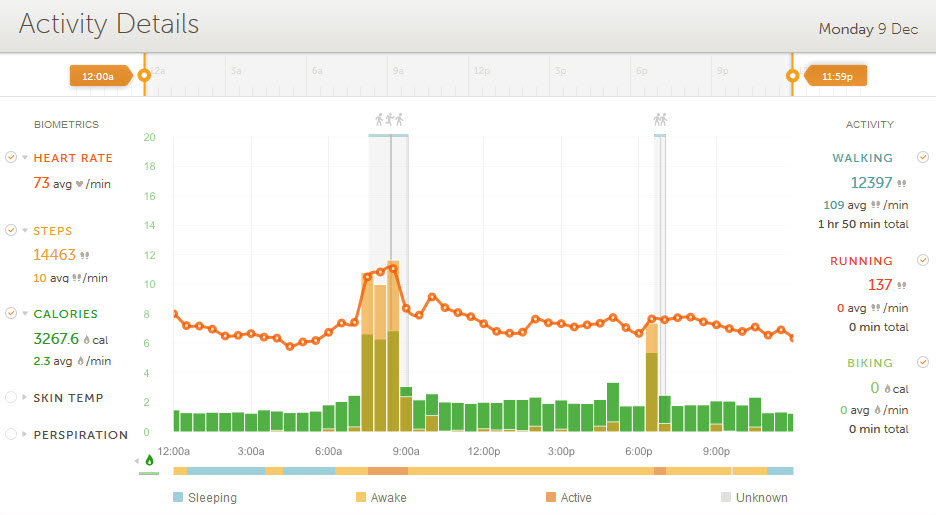Screen dimensions: 936x515
Task: Click the footsteps icon beside running count 137
Action: point(902,286)
